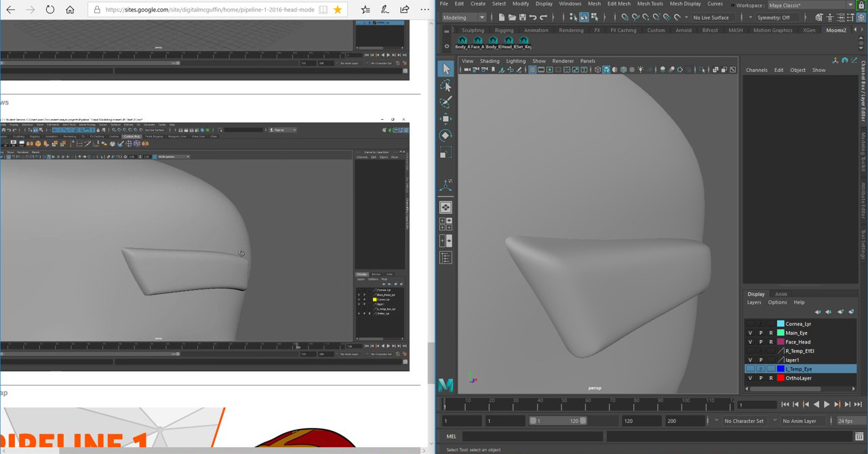Toggle playback P box for layer1

click(x=760, y=360)
